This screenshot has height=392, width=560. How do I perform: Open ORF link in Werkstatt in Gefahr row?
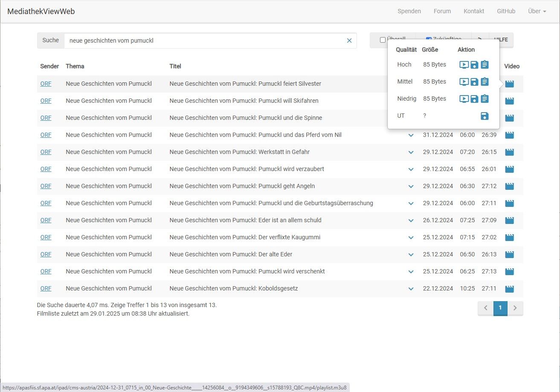coord(46,152)
